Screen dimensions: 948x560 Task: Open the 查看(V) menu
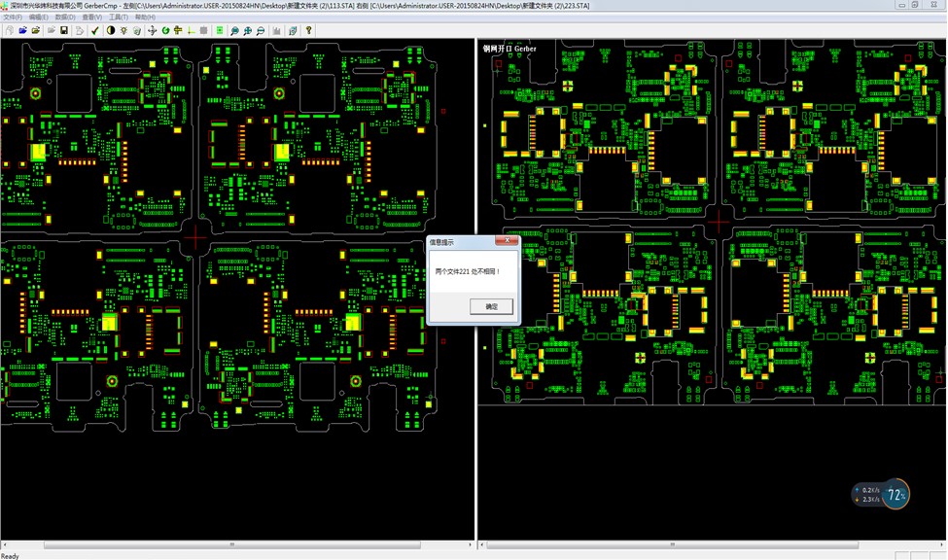pos(91,17)
